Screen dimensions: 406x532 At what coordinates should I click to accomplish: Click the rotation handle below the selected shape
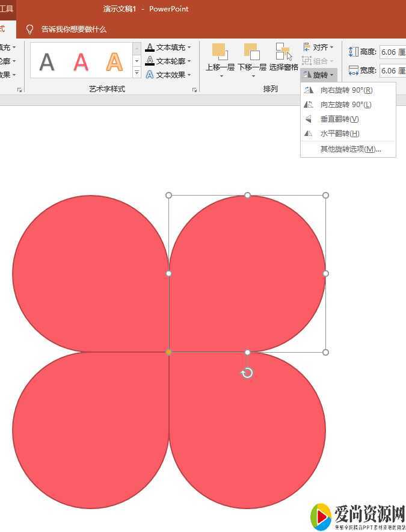[247, 373]
